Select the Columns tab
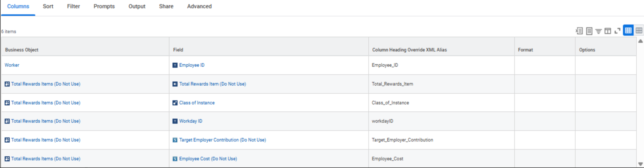This screenshot has height=168, width=644. coord(18,6)
